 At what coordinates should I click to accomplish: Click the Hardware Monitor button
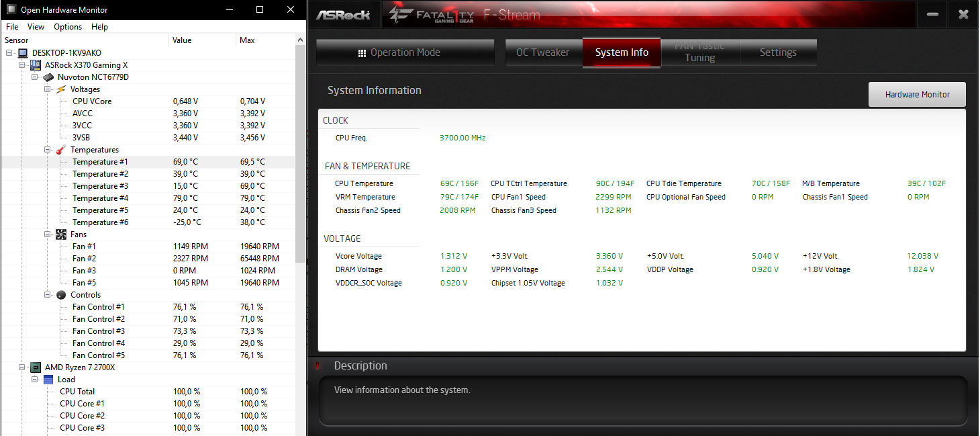(x=917, y=95)
